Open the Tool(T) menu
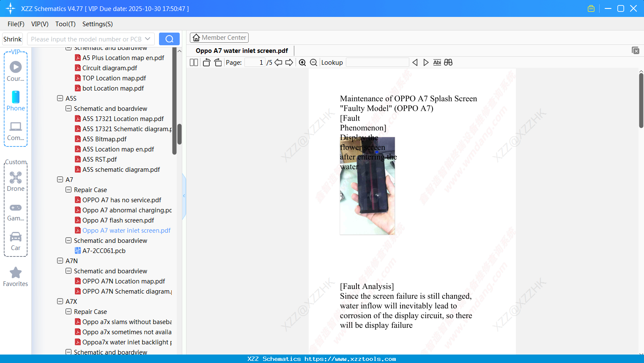This screenshot has height=363, width=644. pyautogui.click(x=66, y=24)
